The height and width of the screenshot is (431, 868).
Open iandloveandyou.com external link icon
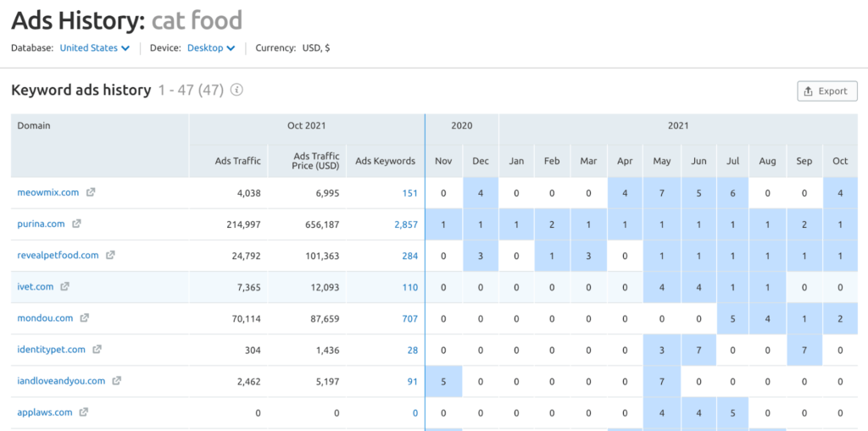point(117,380)
